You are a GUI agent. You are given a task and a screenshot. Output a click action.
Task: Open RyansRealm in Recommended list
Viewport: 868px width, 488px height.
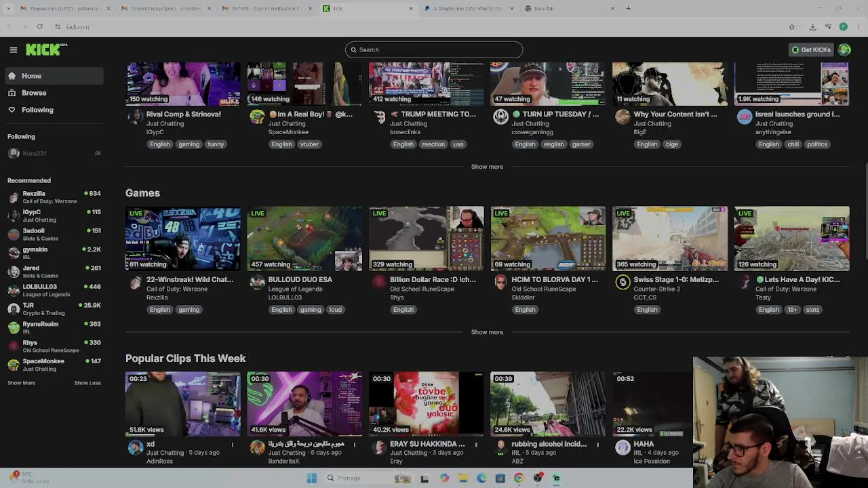54,327
